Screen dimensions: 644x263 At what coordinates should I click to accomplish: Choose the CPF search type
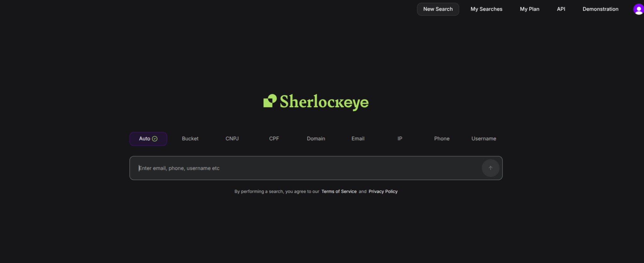coord(274,139)
